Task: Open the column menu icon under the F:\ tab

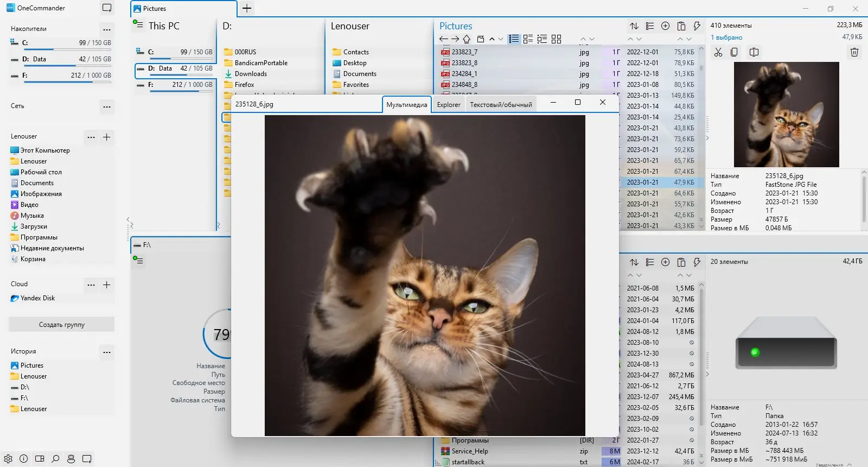Action: coord(138,260)
